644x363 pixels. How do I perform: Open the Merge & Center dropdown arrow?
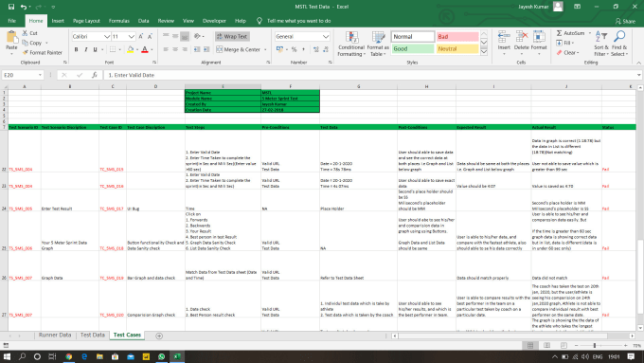(265, 49)
